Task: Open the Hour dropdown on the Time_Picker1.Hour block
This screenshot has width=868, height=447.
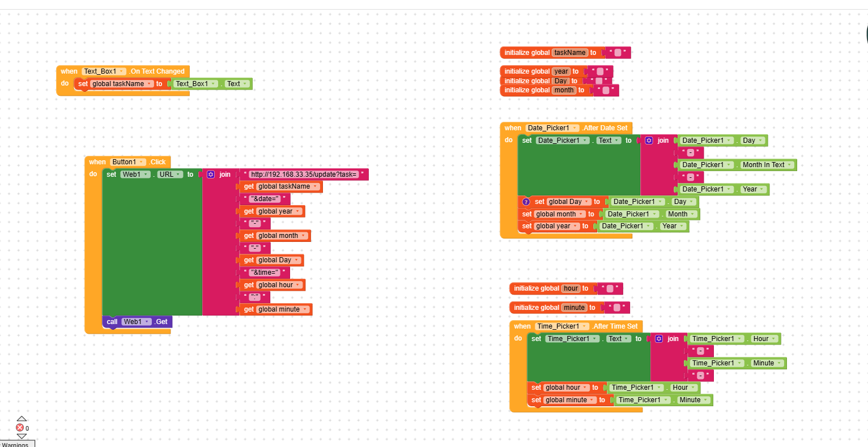Action: pos(773,338)
